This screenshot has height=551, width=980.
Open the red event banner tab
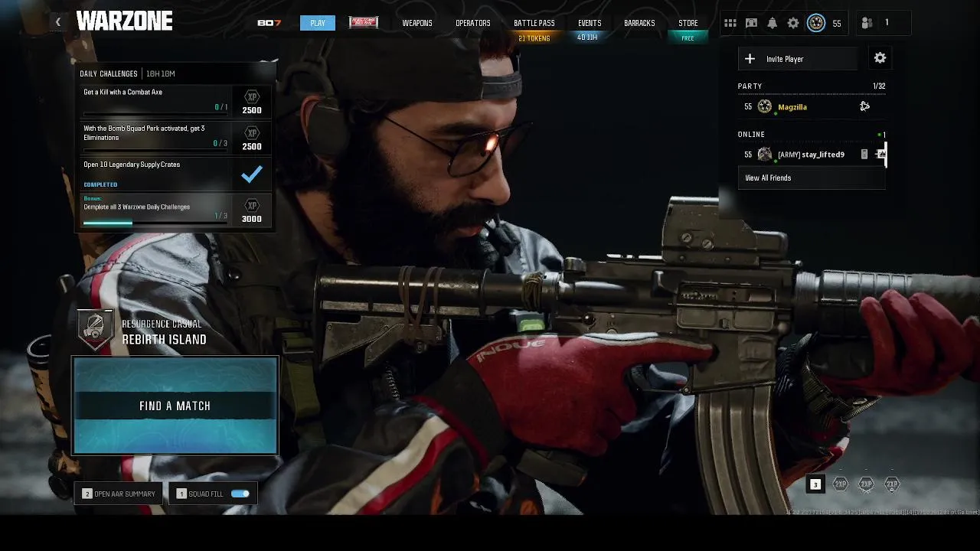364,23
